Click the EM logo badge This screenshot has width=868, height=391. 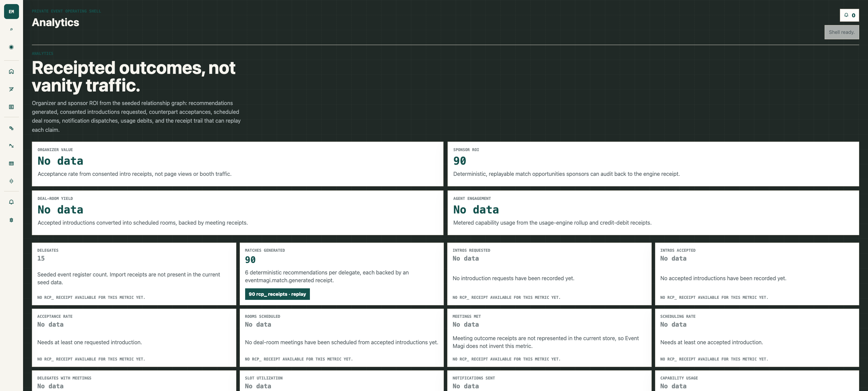click(x=11, y=12)
